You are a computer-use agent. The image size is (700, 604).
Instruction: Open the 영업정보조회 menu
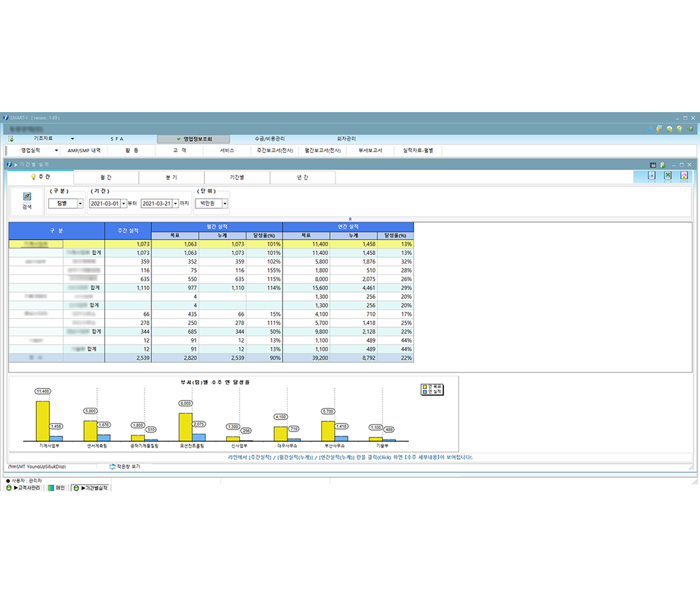pos(194,139)
